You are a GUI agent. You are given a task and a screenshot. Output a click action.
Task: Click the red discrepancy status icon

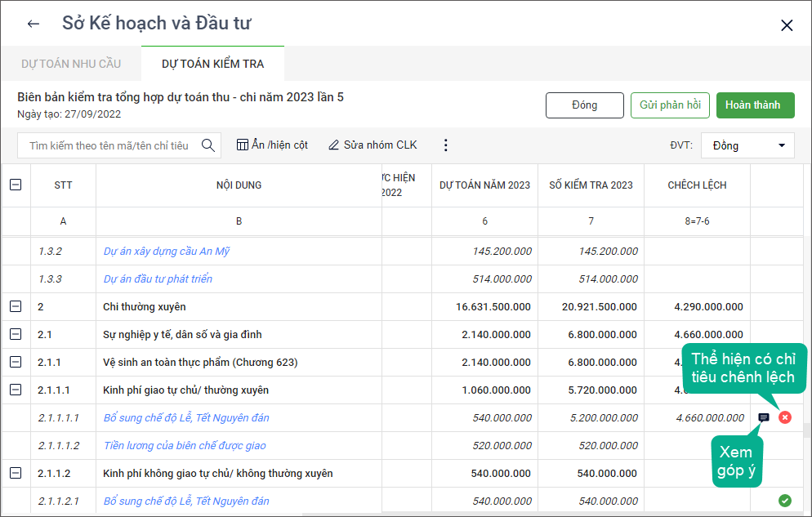pos(785,417)
